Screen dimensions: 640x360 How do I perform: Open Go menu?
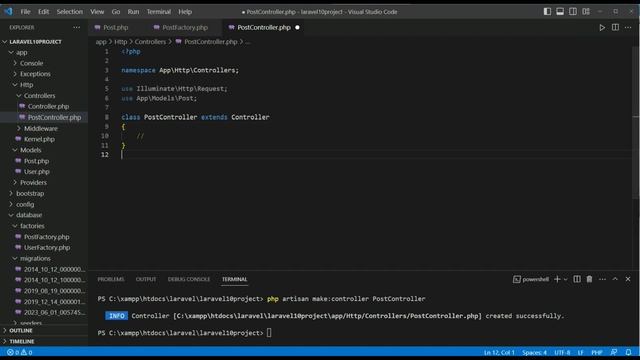point(116,11)
